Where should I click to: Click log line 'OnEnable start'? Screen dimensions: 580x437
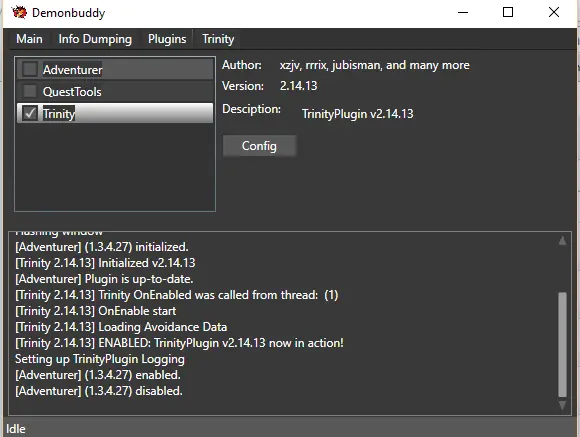point(96,311)
